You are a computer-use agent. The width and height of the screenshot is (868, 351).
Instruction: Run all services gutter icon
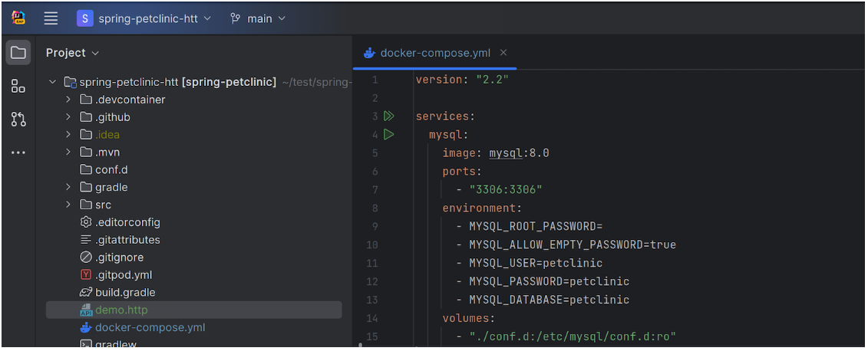pos(388,116)
